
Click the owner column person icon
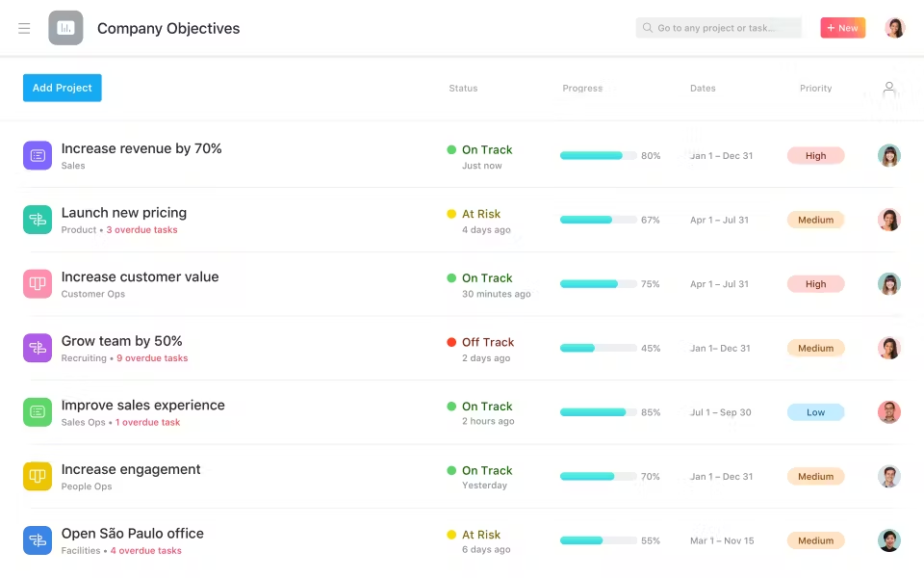pyautogui.click(x=888, y=89)
